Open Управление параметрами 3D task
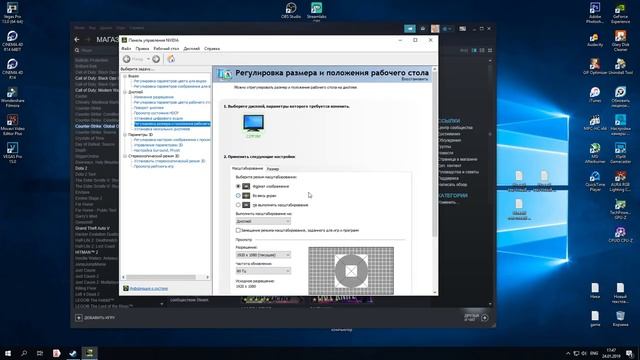The image size is (640, 360). pos(158,145)
